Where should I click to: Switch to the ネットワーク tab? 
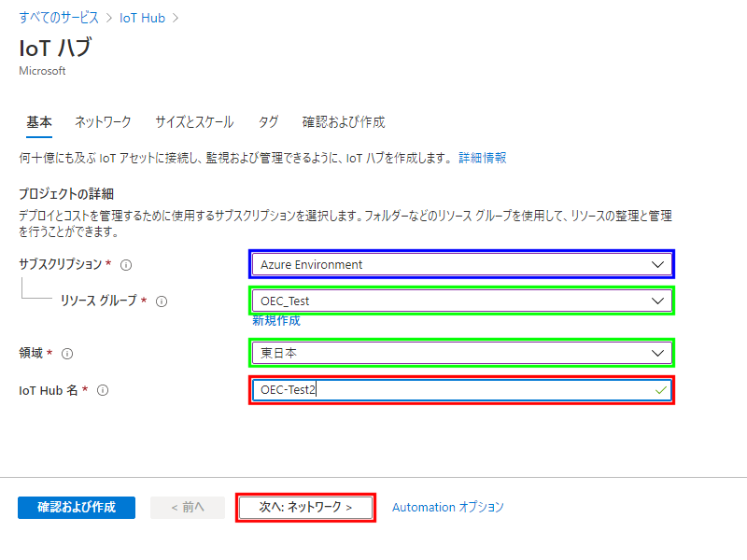point(103,122)
